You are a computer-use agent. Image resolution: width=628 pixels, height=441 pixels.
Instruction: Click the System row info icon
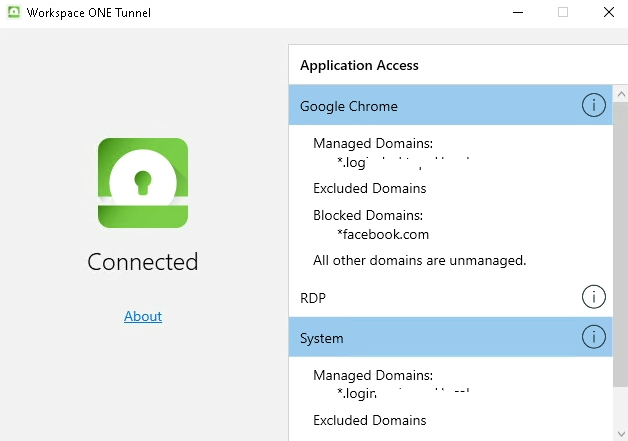pyautogui.click(x=593, y=338)
